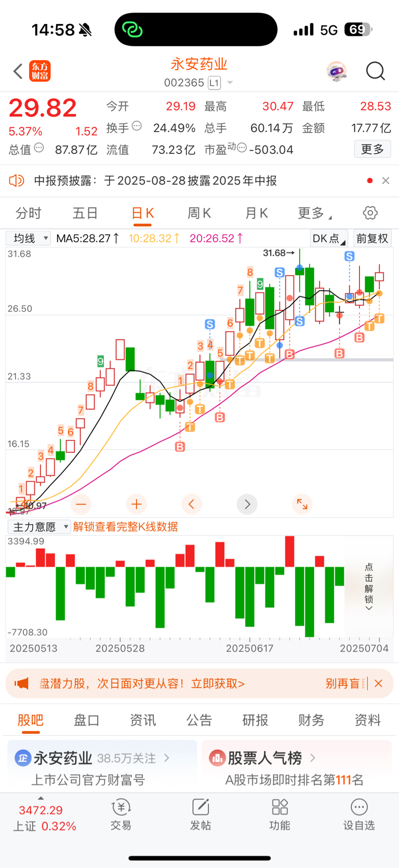Tap the 20:26.52 MA20 value

[x=216, y=238]
